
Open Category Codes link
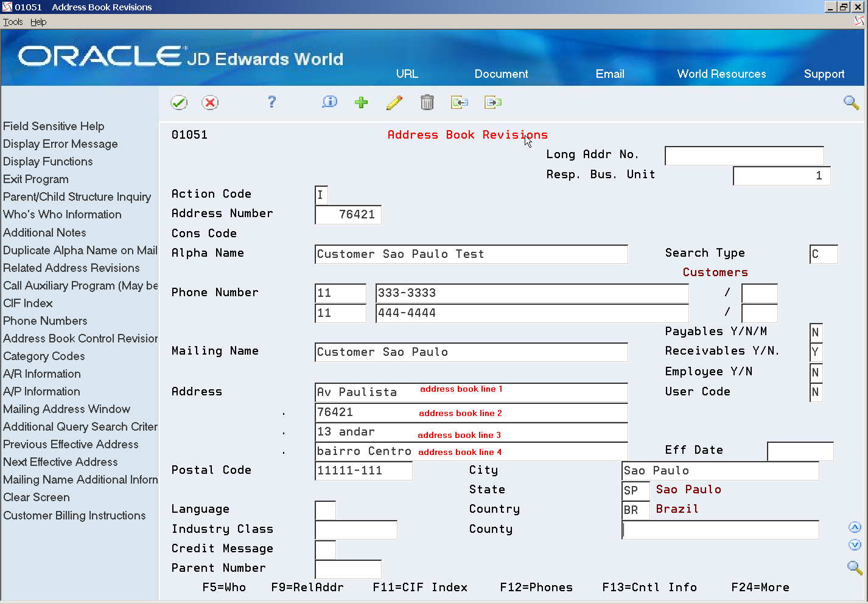point(44,356)
